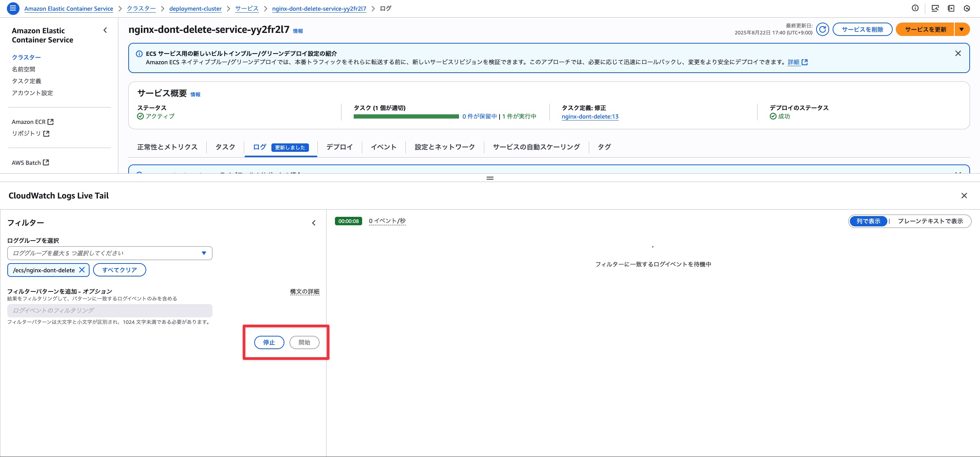Open the イベント tab

coord(384,147)
